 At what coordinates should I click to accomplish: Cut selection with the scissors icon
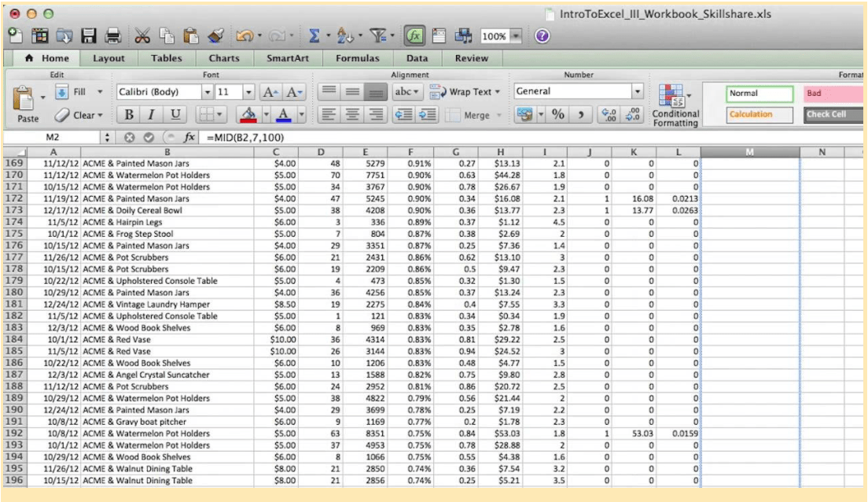(x=142, y=36)
